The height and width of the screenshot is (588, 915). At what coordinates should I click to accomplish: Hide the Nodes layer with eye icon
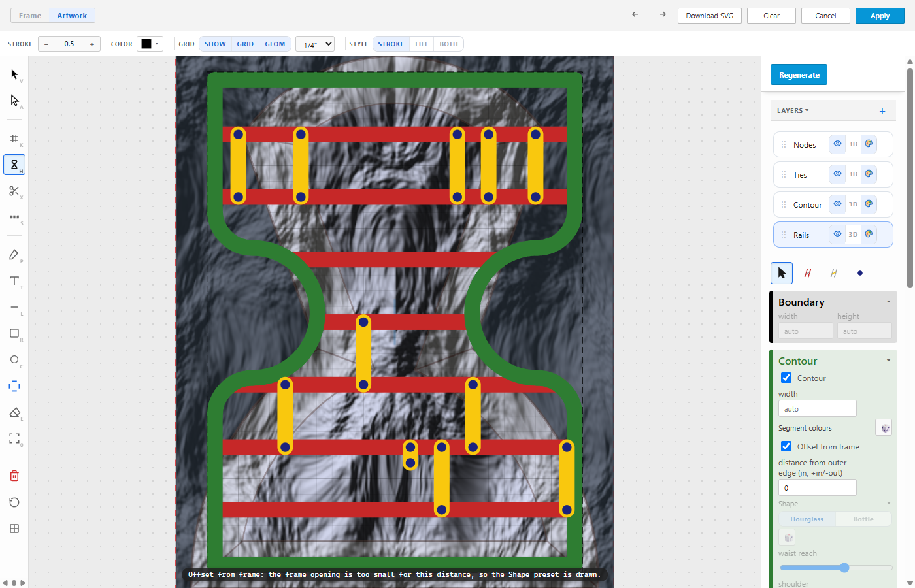click(837, 144)
